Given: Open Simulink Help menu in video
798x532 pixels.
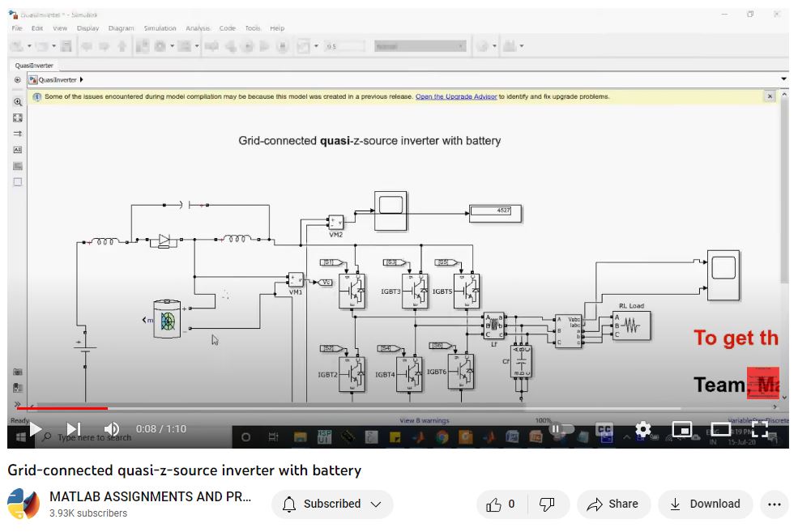Looking at the screenshot, I should click(x=277, y=28).
